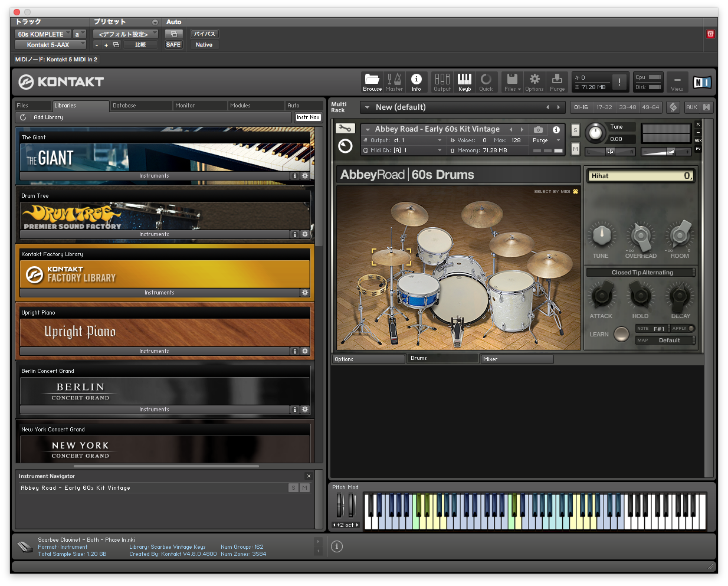The height and width of the screenshot is (586, 728).
Task: Mute instrument in Instrument Navigator
Action: 304,488
